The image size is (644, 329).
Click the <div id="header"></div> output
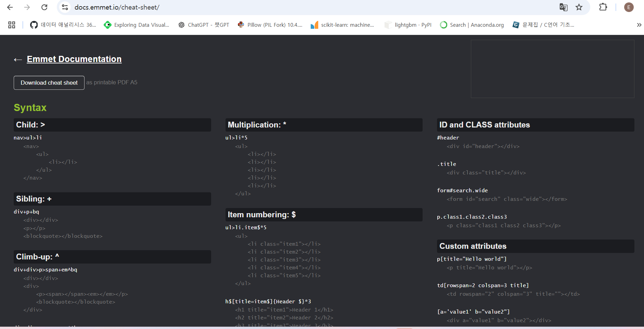point(483,146)
